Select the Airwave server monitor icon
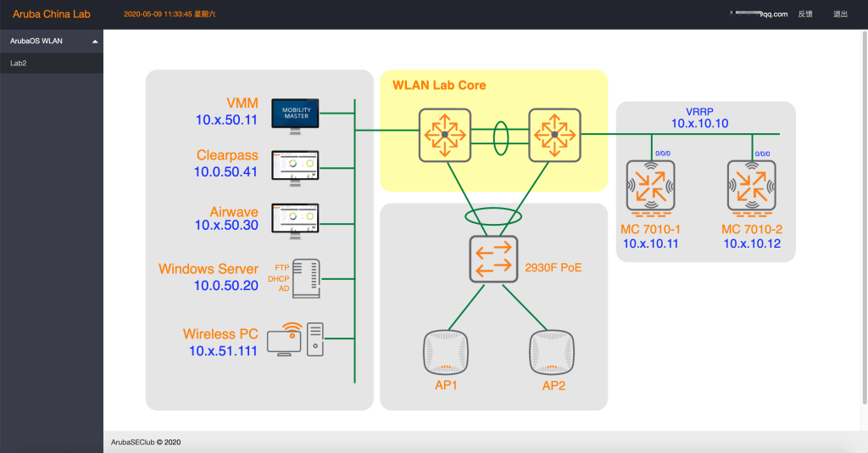 pos(295,221)
